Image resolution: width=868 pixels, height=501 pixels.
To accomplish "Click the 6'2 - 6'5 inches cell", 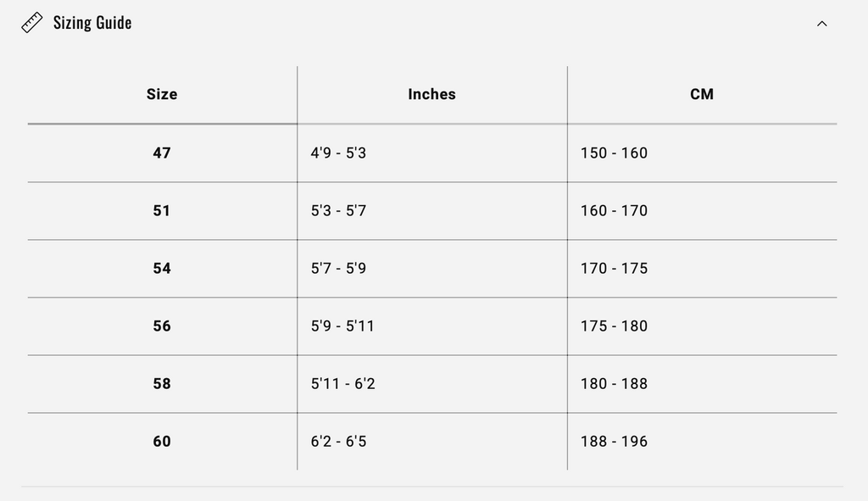I will click(x=338, y=442).
